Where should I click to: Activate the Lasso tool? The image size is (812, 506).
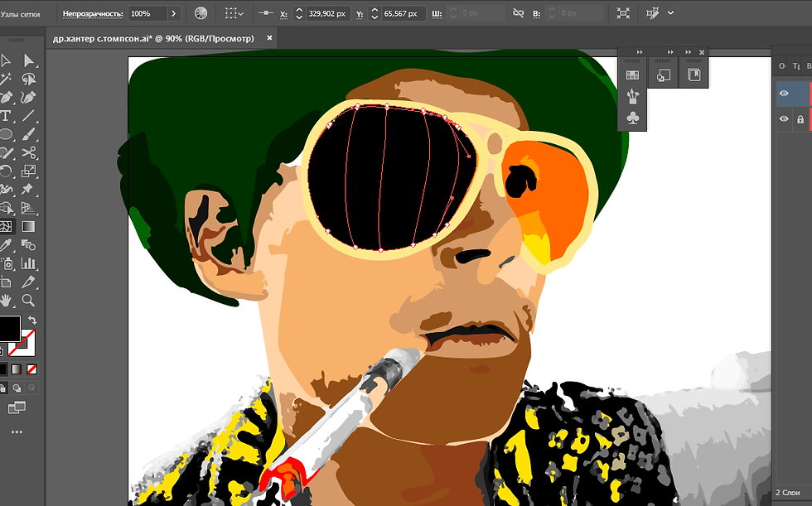point(29,80)
